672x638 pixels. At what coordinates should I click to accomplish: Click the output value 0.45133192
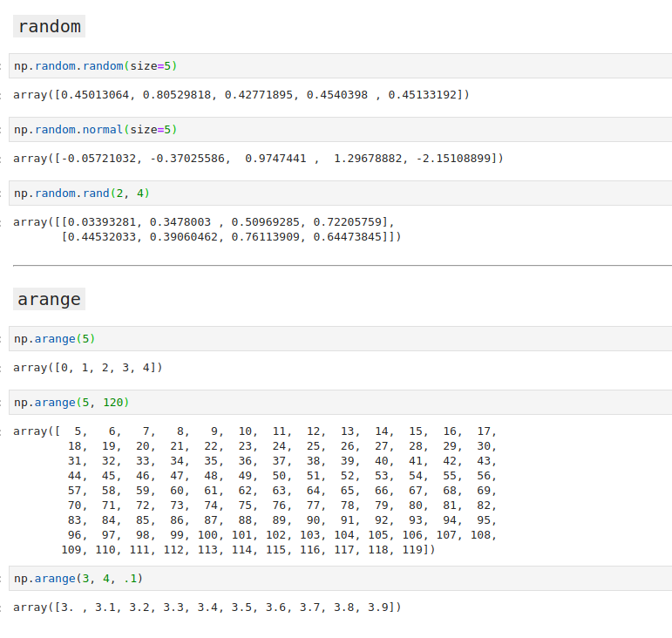(x=423, y=95)
